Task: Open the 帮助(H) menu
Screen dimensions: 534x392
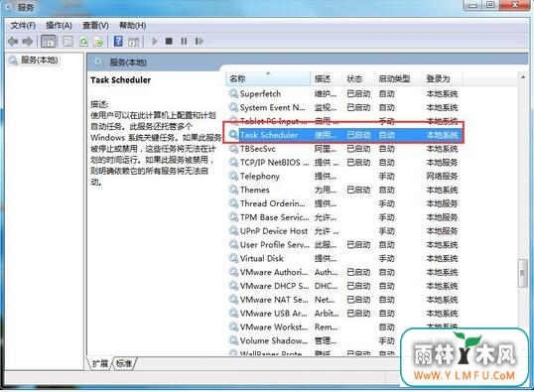Action: tap(132, 25)
